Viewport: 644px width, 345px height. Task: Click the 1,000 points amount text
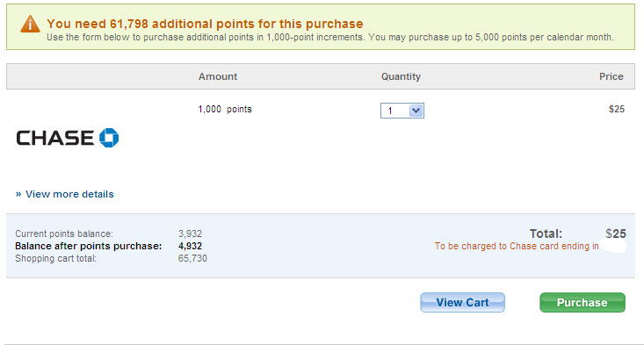(x=225, y=109)
